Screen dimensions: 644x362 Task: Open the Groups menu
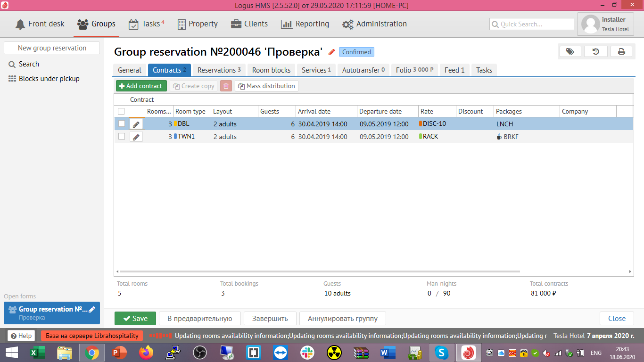click(97, 24)
